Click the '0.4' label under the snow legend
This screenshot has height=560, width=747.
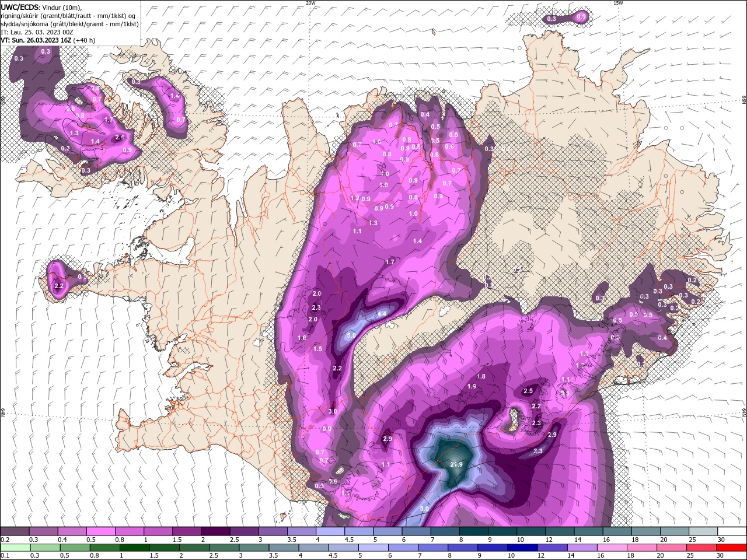(62, 540)
